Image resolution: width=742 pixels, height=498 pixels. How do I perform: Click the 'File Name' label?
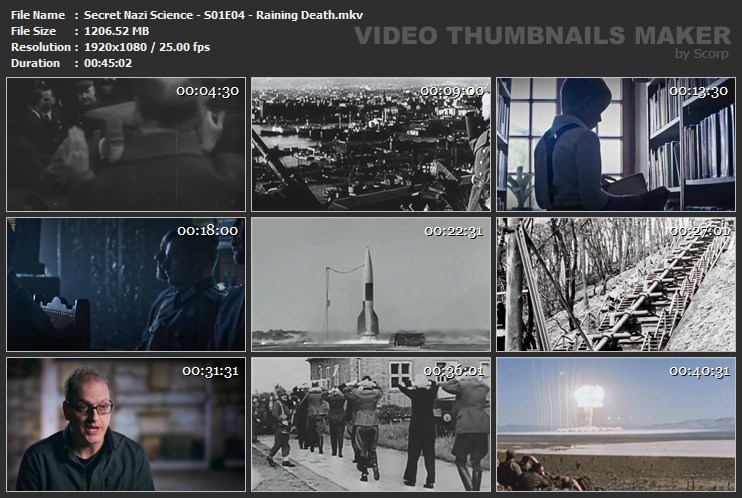(x=38, y=15)
